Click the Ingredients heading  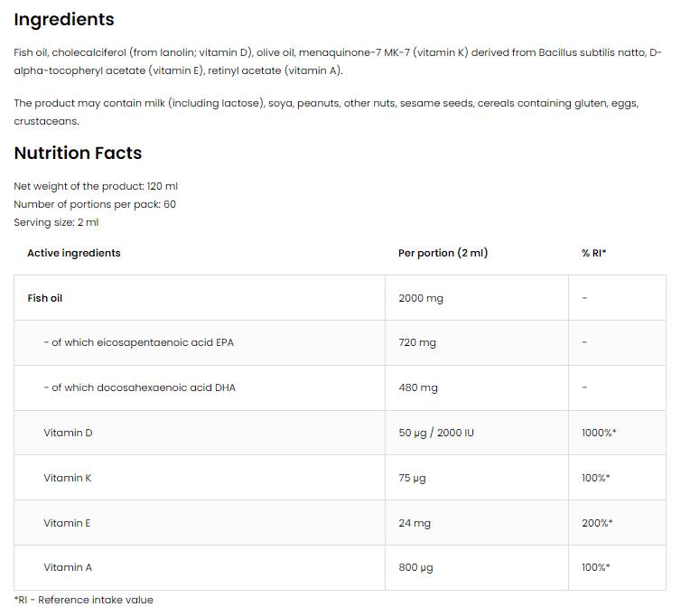(x=64, y=19)
